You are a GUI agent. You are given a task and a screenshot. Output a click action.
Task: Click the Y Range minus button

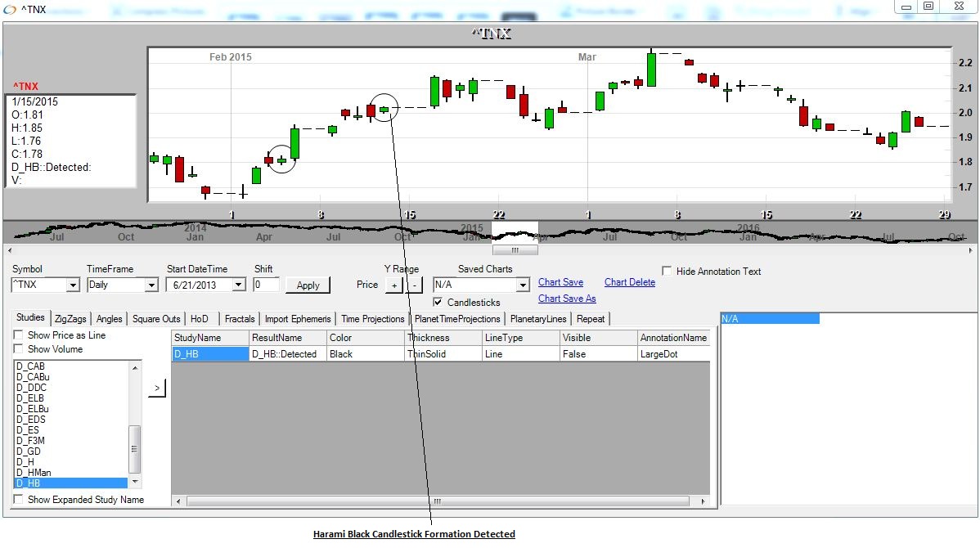point(414,285)
